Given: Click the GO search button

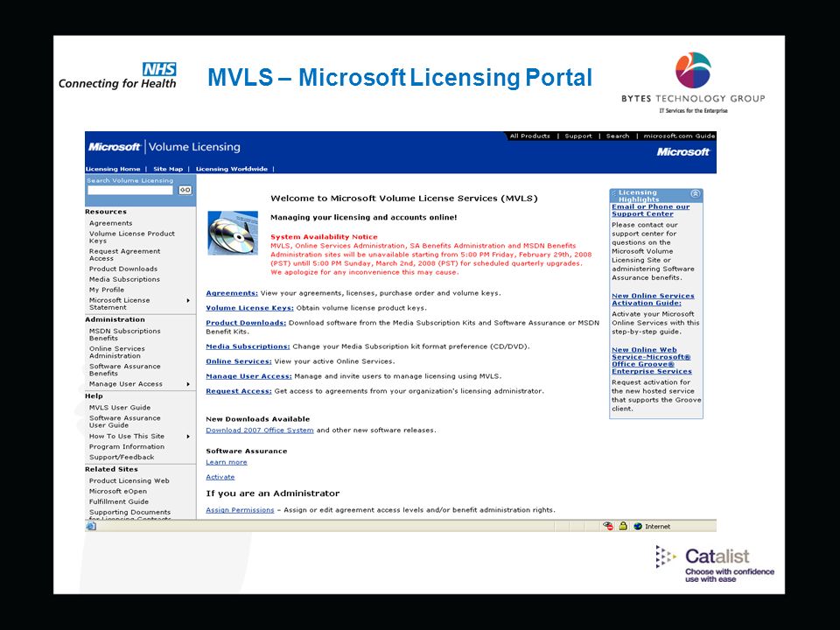Looking at the screenshot, I should (x=185, y=190).
